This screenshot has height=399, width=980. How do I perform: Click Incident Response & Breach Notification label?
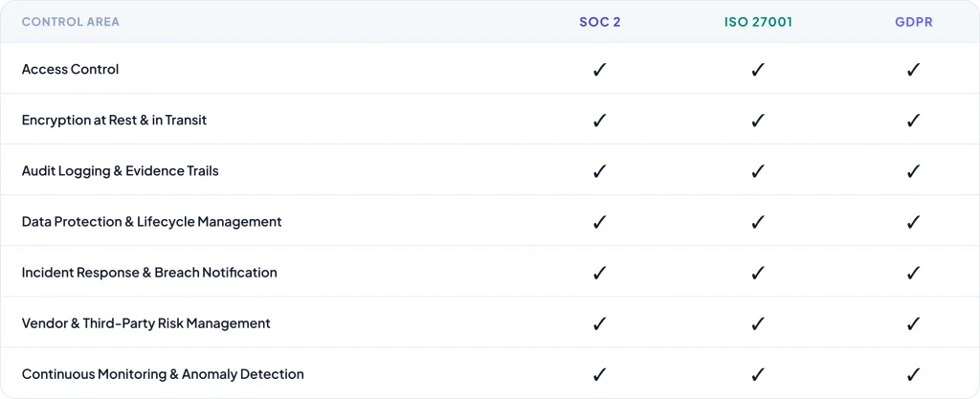(x=149, y=273)
